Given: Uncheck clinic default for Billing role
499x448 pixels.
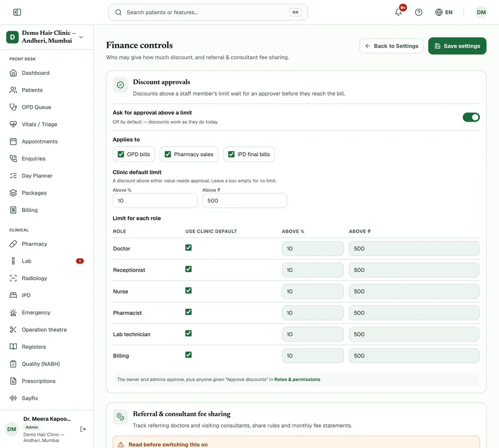Looking at the screenshot, I should [x=188, y=355].
